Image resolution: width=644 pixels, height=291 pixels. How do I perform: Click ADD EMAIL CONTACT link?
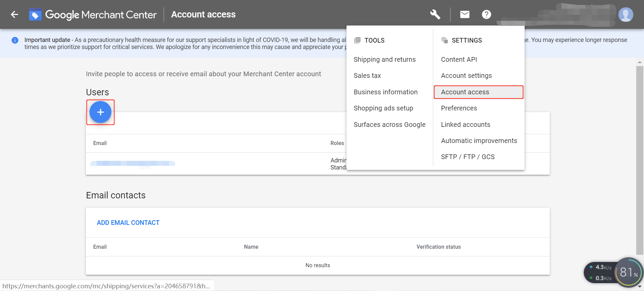128,223
